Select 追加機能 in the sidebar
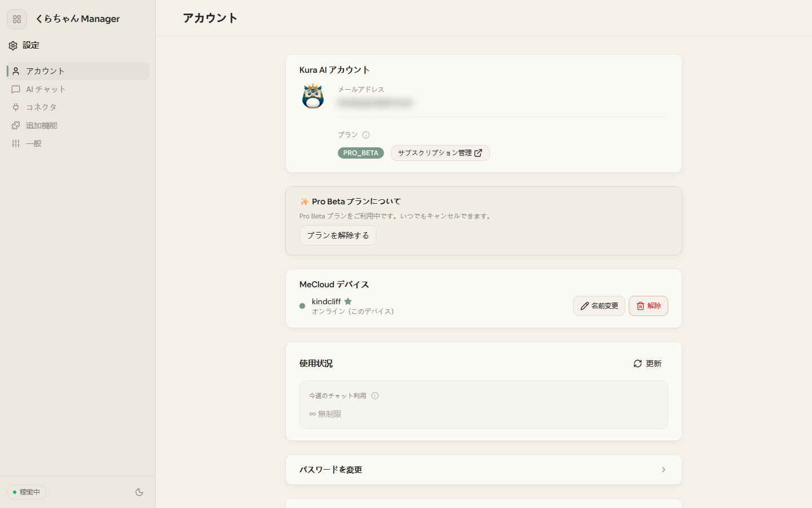812x508 pixels. pos(78,125)
